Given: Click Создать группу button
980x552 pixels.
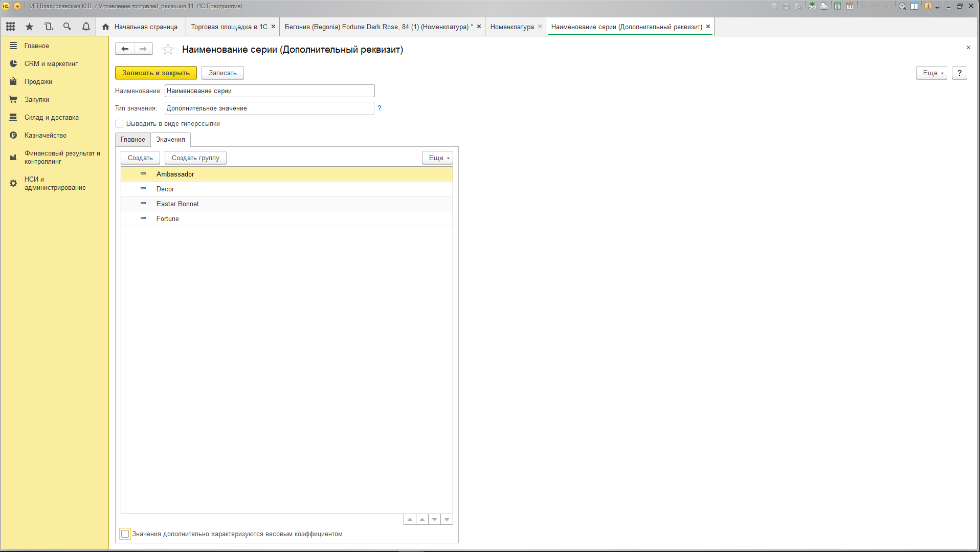Looking at the screenshot, I should coord(195,158).
